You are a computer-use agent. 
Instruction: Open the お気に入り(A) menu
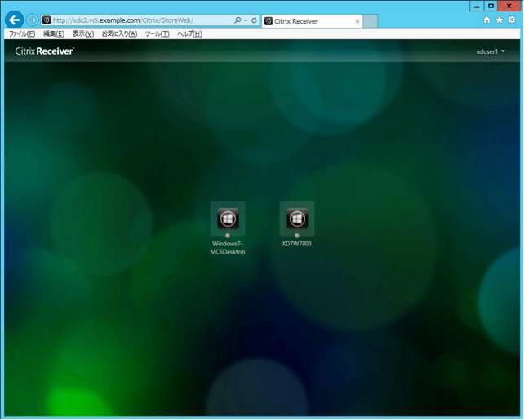[120, 33]
